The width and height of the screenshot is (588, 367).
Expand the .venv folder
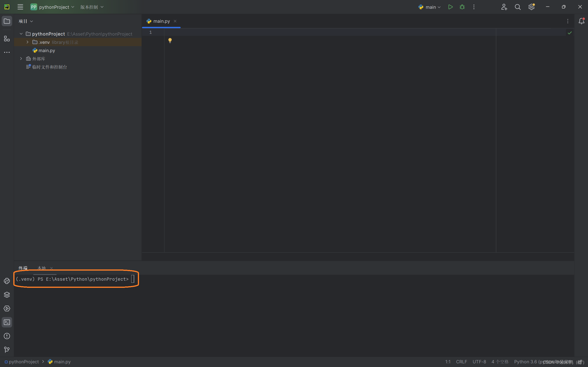click(x=27, y=42)
